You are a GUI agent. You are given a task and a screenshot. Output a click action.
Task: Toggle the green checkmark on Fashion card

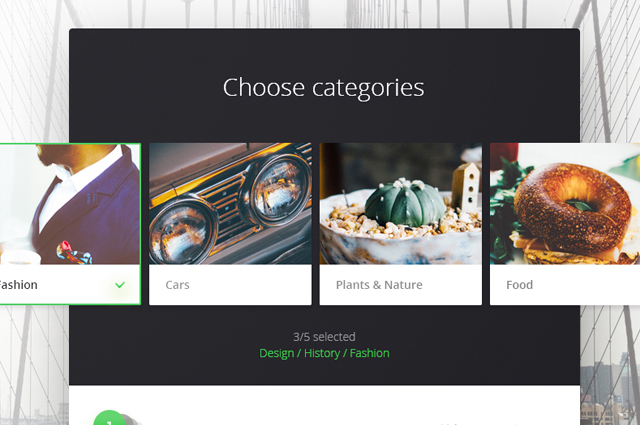[x=120, y=285]
